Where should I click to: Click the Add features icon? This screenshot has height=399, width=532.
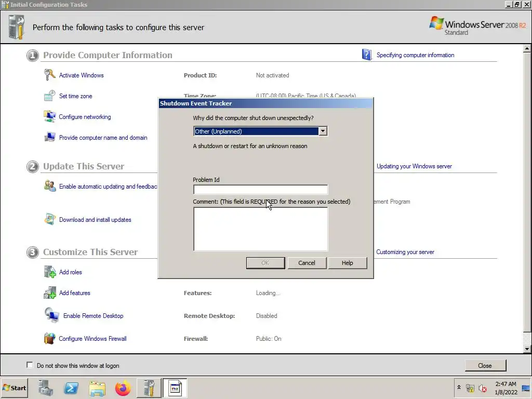coord(50,292)
